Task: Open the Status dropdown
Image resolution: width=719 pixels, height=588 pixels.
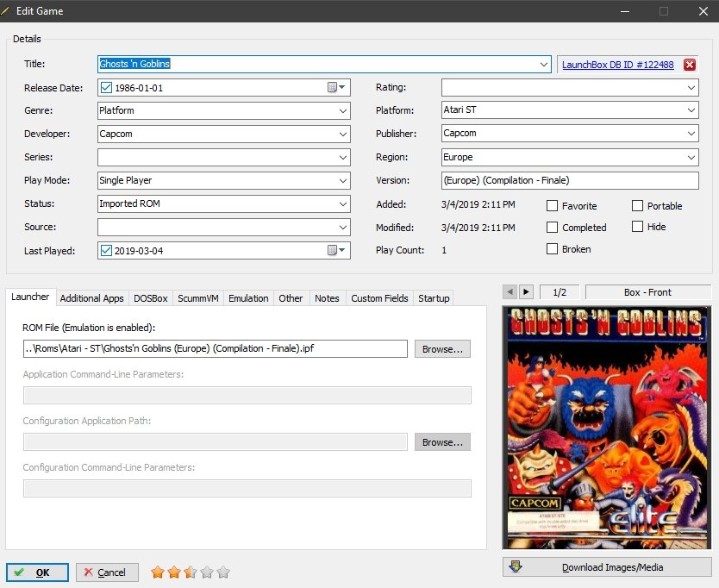Action: tap(342, 203)
